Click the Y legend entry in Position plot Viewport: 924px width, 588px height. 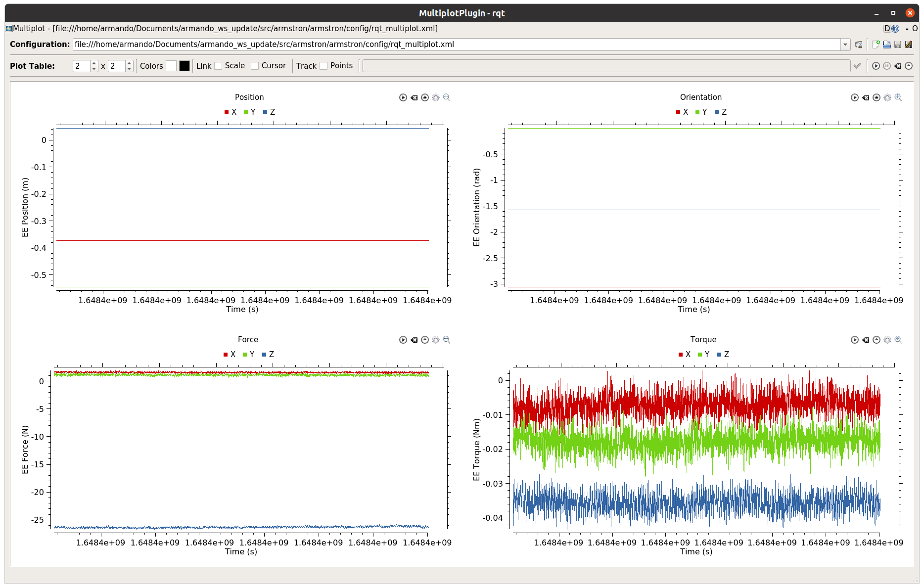pos(250,112)
